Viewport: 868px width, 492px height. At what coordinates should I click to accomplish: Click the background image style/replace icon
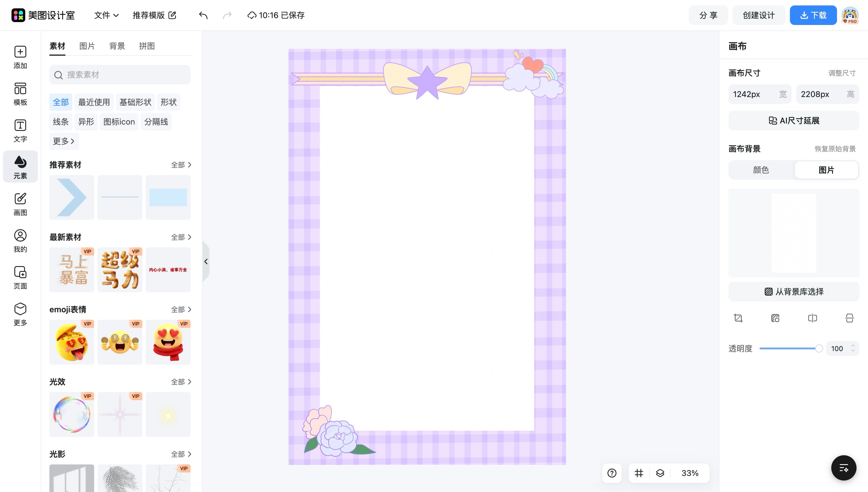click(x=775, y=318)
